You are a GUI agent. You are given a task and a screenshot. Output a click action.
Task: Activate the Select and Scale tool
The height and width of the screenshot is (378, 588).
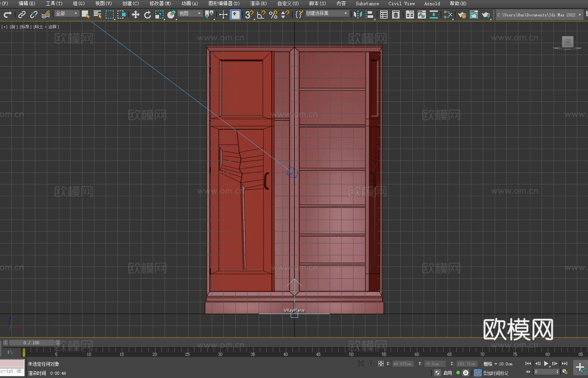(159, 14)
